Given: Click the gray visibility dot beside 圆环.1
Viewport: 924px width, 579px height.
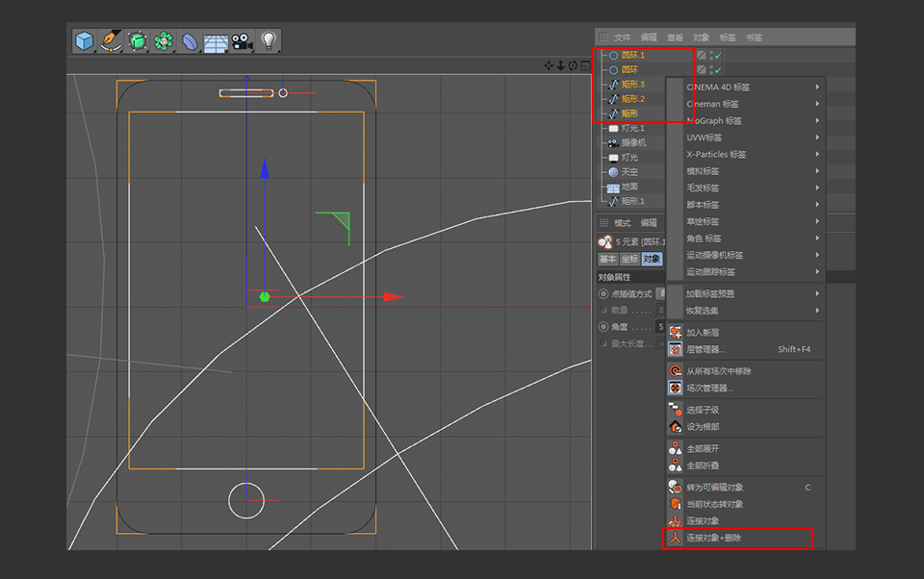Looking at the screenshot, I should 709,55.
